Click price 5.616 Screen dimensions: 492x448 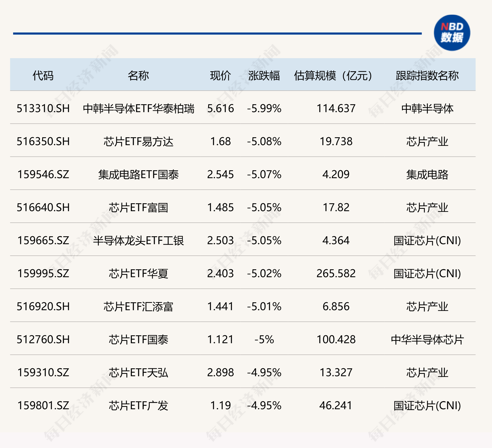pos(220,108)
